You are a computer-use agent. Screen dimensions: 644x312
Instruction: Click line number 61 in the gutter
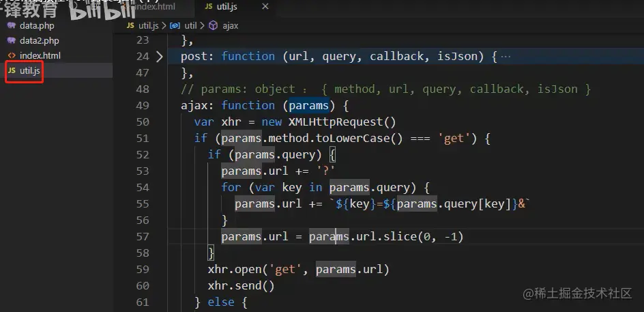142,302
